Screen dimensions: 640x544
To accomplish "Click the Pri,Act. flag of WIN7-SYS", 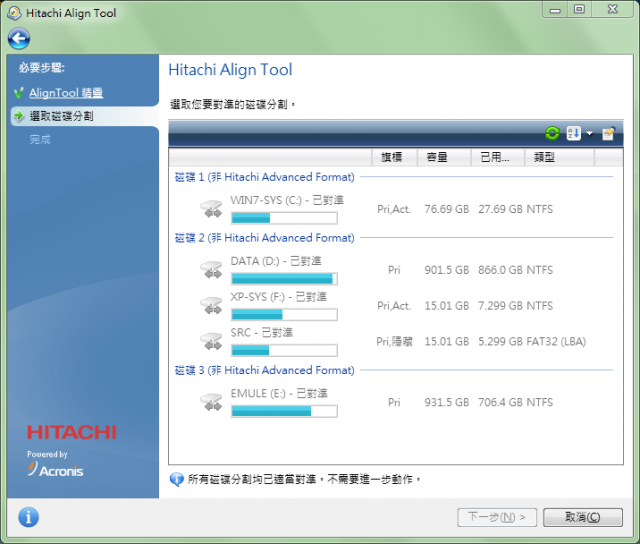I will coord(394,209).
